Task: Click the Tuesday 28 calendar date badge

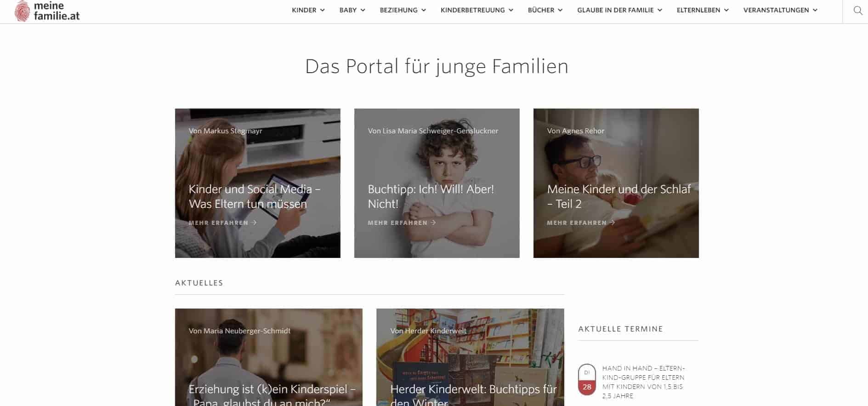Action: pyautogui.click(x=587, y=380)
